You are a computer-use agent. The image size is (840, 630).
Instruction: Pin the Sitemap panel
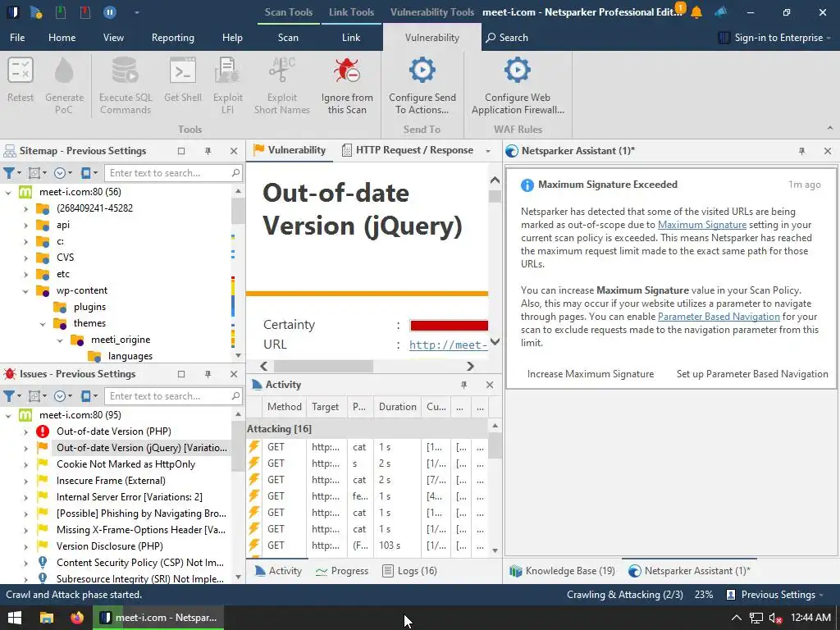[x=208, y=151]
